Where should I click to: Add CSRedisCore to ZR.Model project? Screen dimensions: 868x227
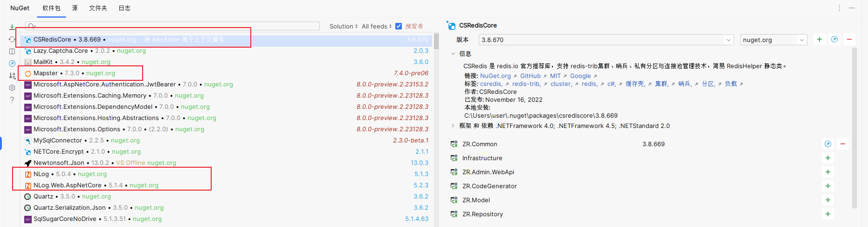coord(828,200)
